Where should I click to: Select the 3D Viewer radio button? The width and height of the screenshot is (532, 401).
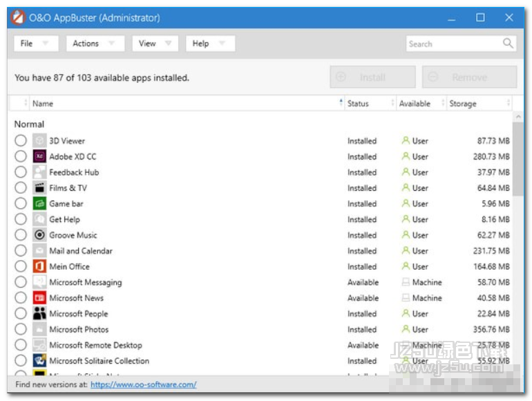pyautogui.click(x=21, y=140)
